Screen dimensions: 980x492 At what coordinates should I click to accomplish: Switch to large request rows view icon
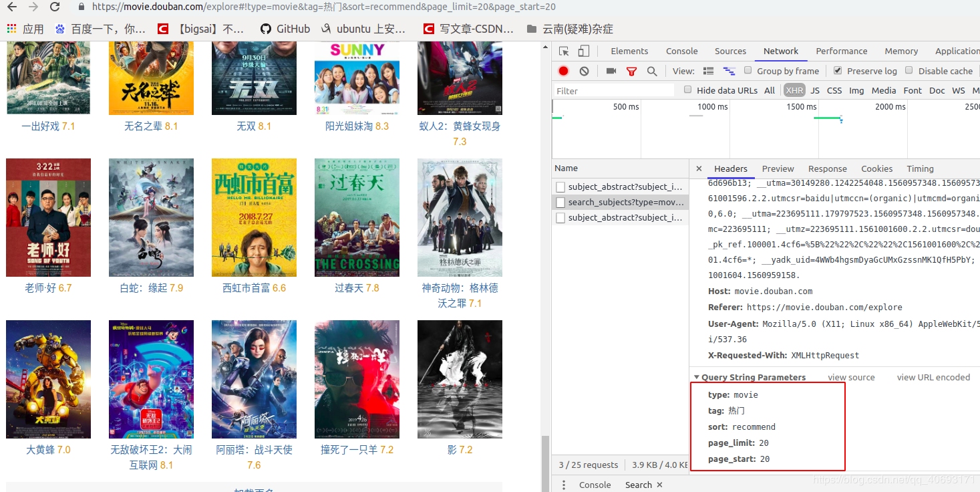click(x=709, y=71)
